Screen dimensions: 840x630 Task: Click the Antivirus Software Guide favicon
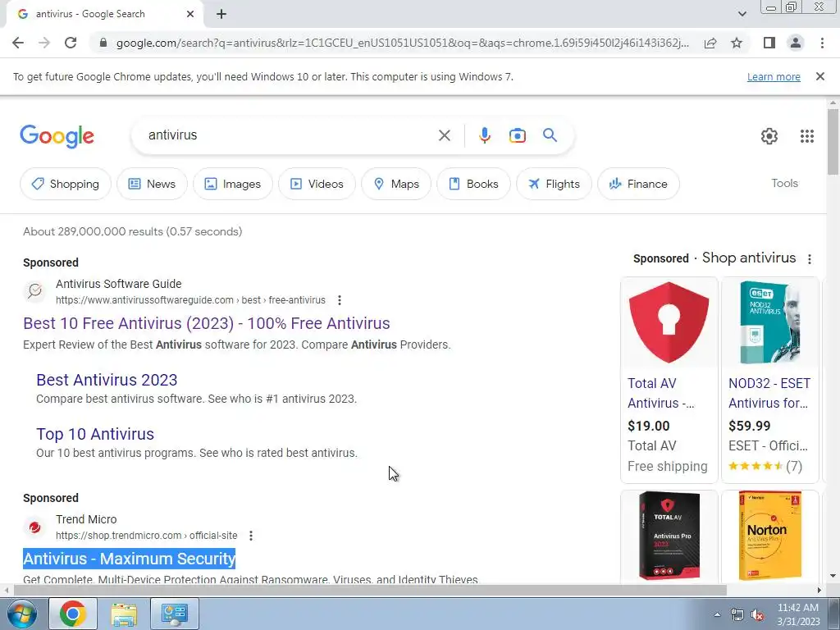tap(35, 291)
